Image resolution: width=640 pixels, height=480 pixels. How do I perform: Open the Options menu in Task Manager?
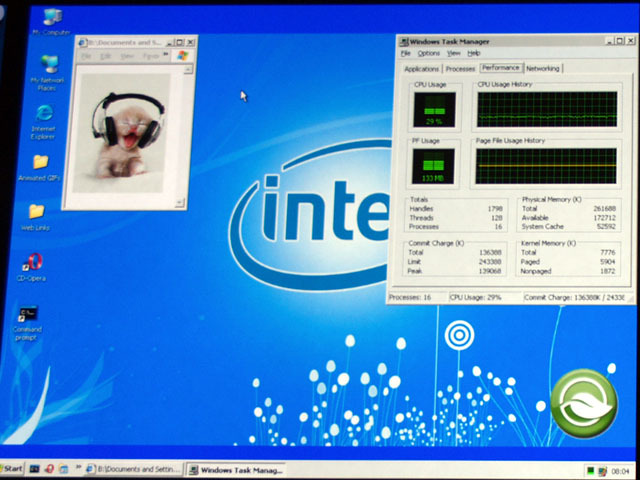point(429,53)
